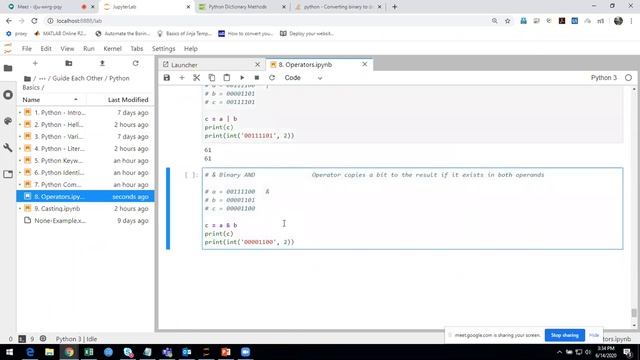
Task: Open file 1. Python - Intro notebook
Action: (85, 112)
